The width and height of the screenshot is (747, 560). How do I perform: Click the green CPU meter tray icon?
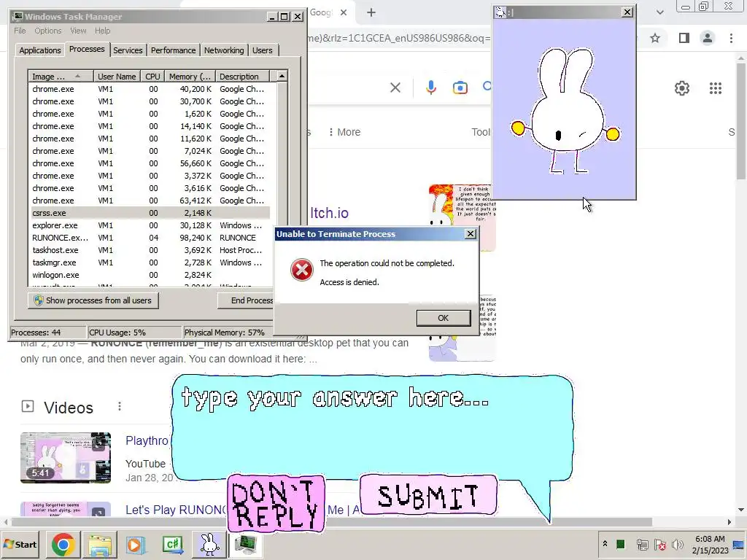[620, 544]
